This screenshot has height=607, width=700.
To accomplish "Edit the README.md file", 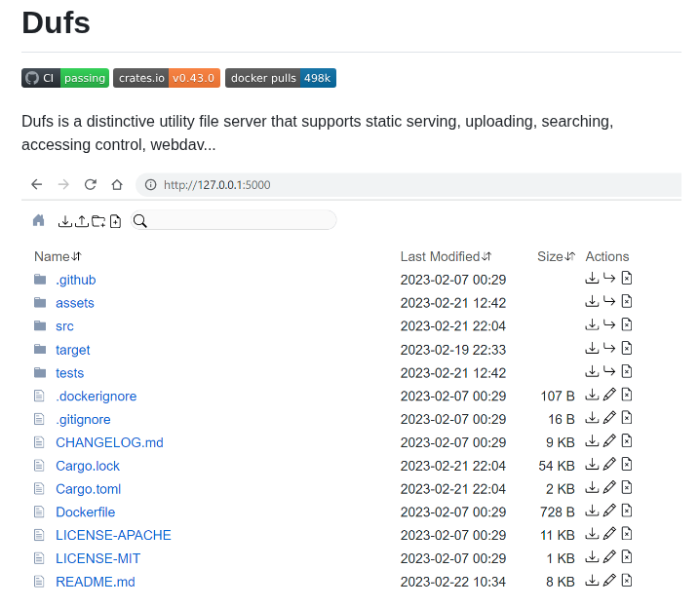I will (x=609, y=580).
